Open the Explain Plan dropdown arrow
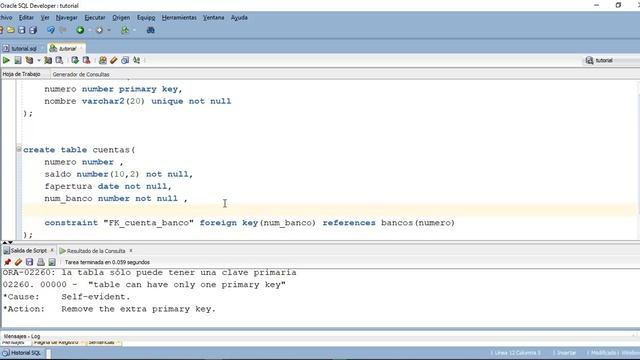Viewport: 640px width, 360px height. pos(39,60)
